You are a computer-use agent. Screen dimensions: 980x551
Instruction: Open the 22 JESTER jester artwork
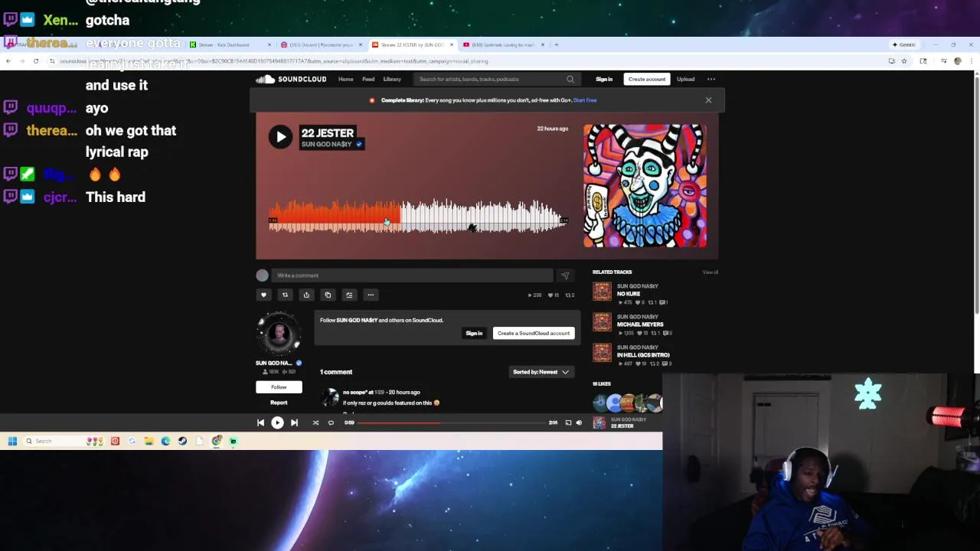645,186
